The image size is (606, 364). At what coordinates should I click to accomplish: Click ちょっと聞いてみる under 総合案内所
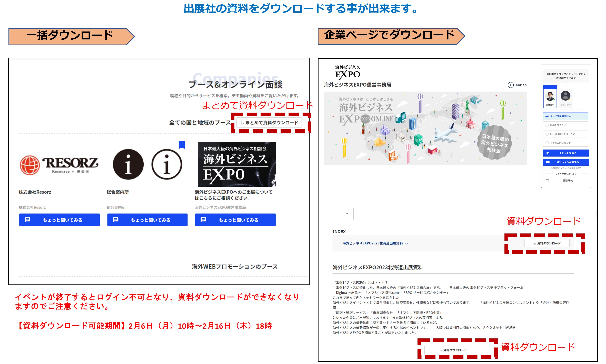(147, 220)
